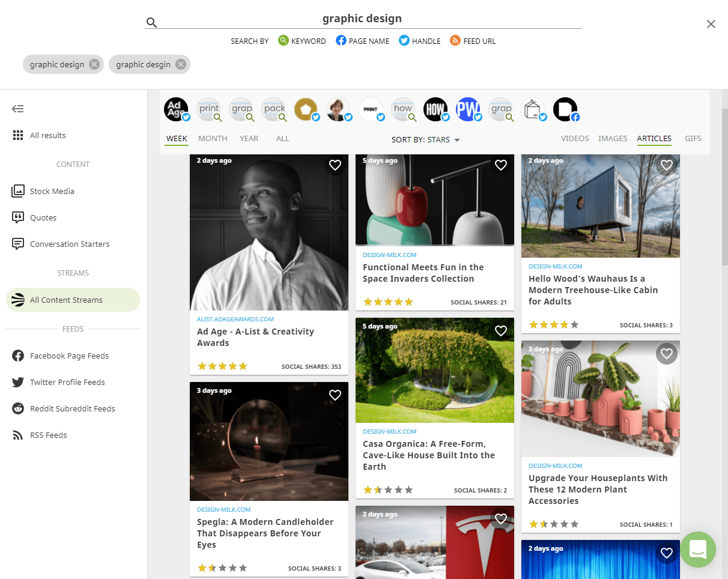The height and width of the screenshot is (579, 728).
Task: Open the Sort By Stars dropdown
Action: (426, 140)
